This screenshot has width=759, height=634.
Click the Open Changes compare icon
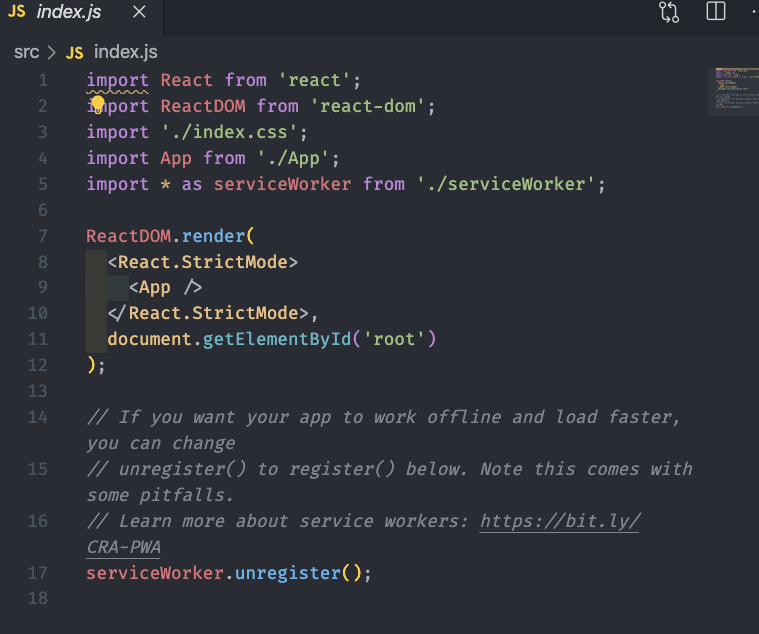pyautogui.click(x=669, y=12)
